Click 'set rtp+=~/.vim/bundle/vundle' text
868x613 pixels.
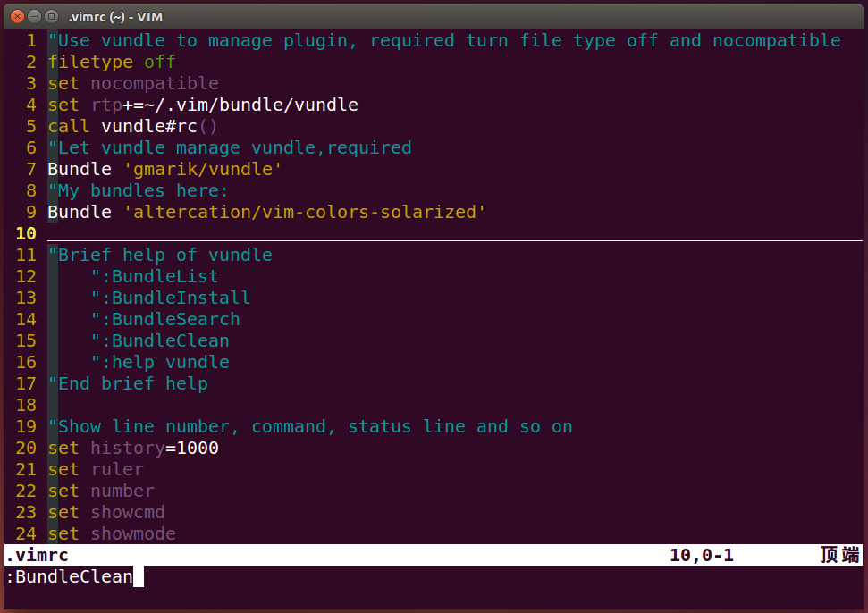(x=203, y=105)
